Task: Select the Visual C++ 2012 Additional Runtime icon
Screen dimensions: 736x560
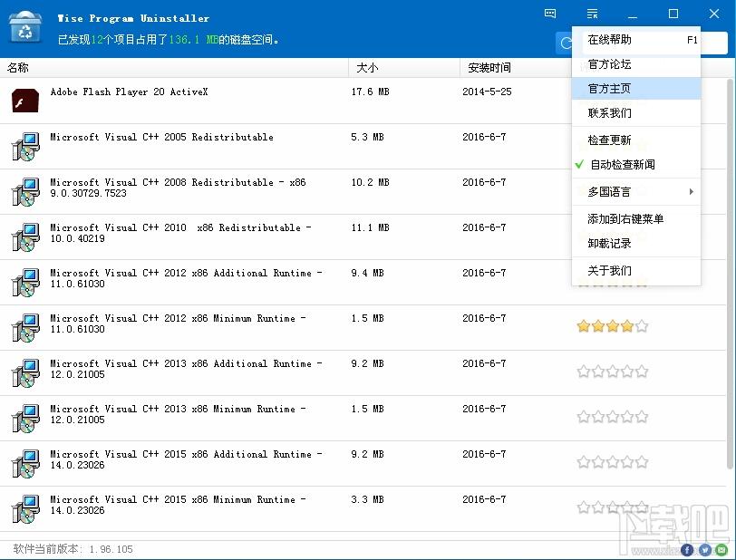Action: (25, 282)
